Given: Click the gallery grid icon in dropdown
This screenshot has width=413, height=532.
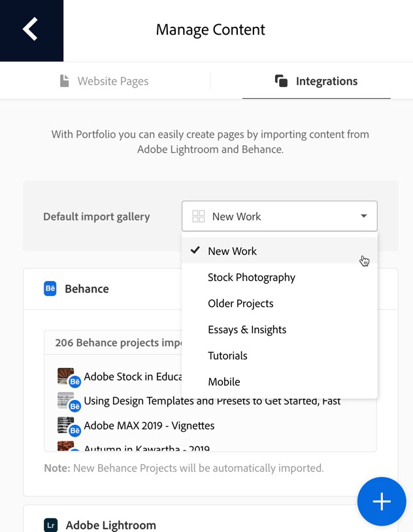Looking at the screenshot, I should [199, 216].
